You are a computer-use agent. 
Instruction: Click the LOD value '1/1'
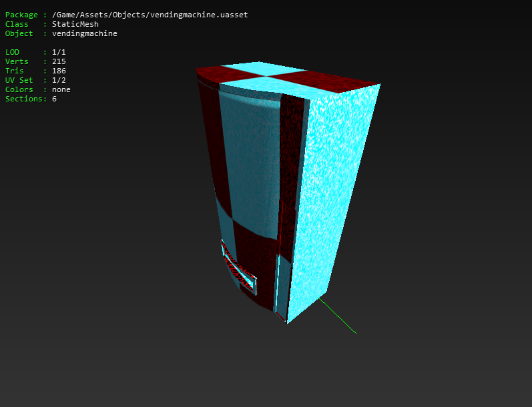point(59,52)
